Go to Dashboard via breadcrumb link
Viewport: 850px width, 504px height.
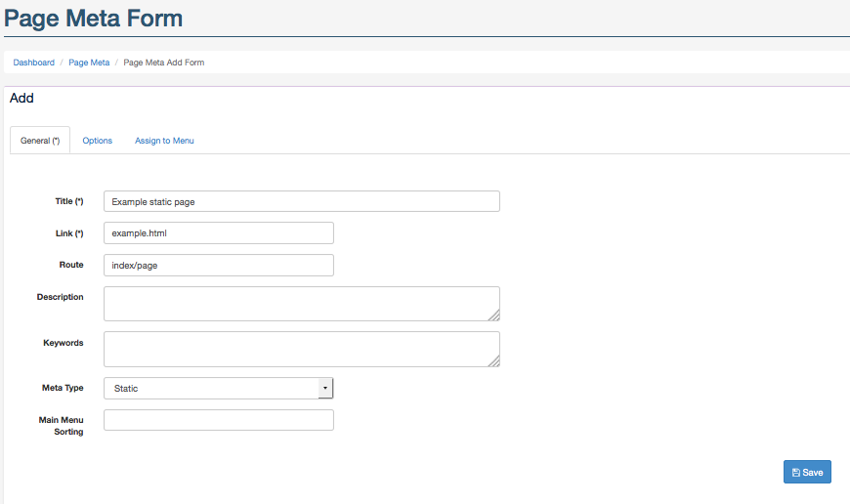coord(33,63)
